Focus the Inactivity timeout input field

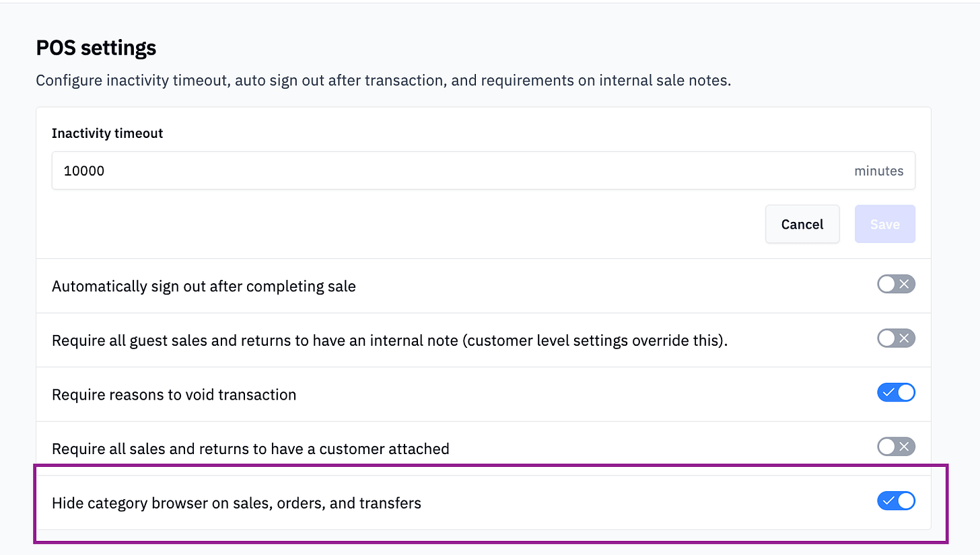coord(483,170)
